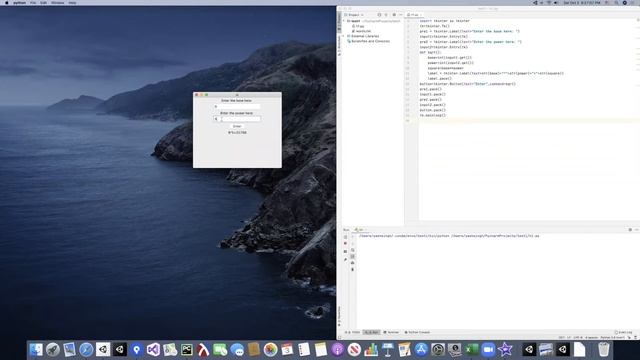Image resolution: width=640 pixels, height=360 pixels.
Task: Toggle soft-wrap in Run console
Action: [353, 250]
